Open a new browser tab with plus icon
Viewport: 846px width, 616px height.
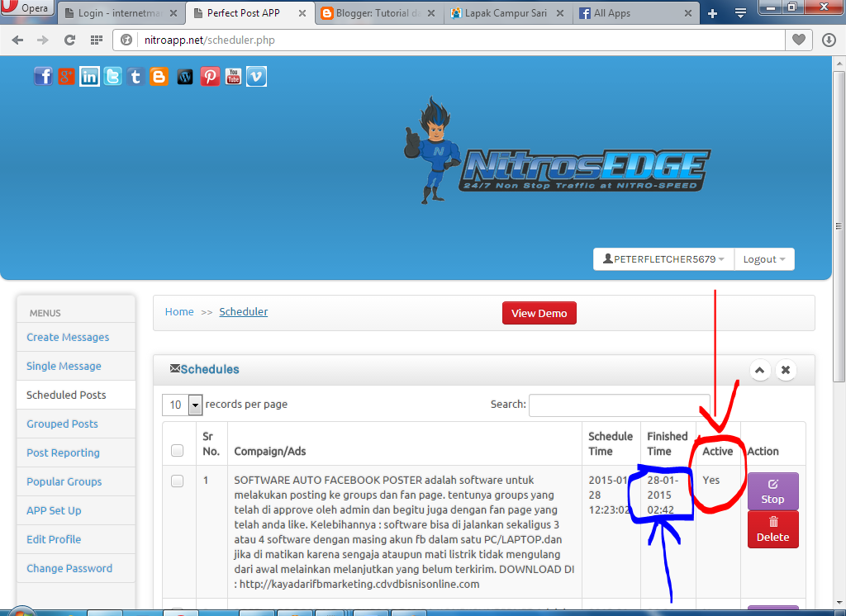[x=713, y=13]
